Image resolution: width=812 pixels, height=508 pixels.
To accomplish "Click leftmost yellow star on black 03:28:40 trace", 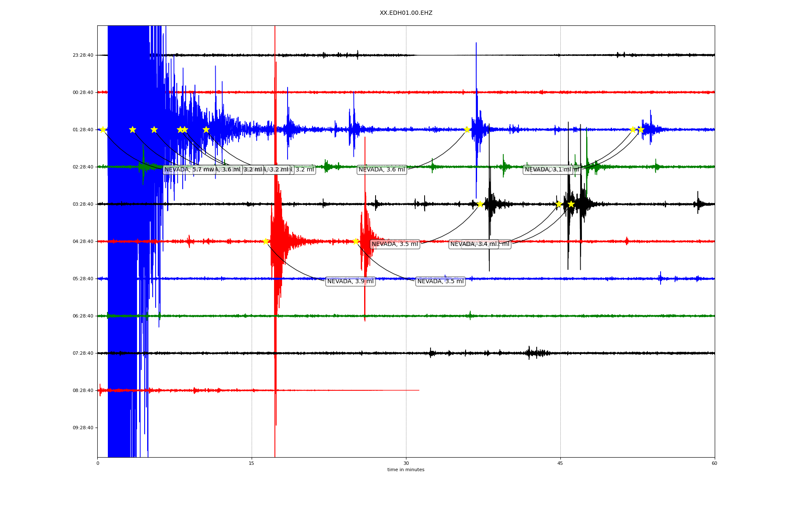I will 480,204.
